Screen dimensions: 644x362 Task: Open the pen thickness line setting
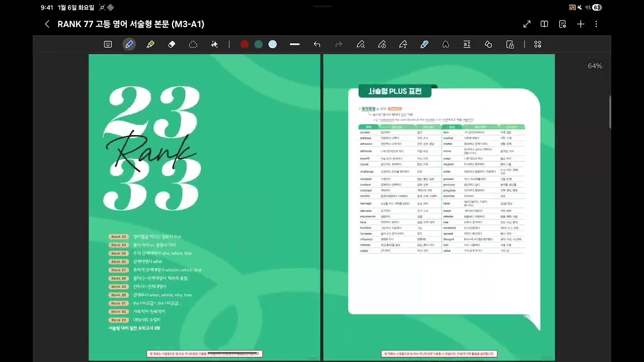click(x=295, y=44)
